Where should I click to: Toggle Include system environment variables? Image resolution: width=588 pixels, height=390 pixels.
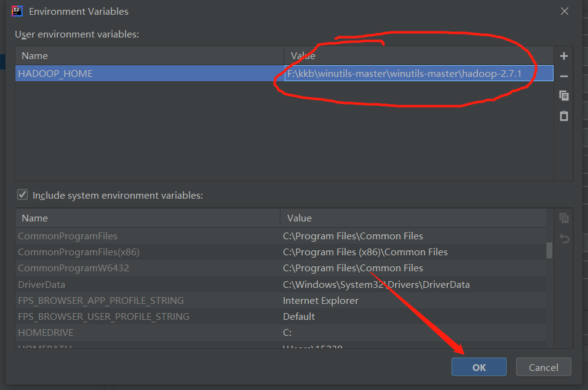(x=22, y=194)
